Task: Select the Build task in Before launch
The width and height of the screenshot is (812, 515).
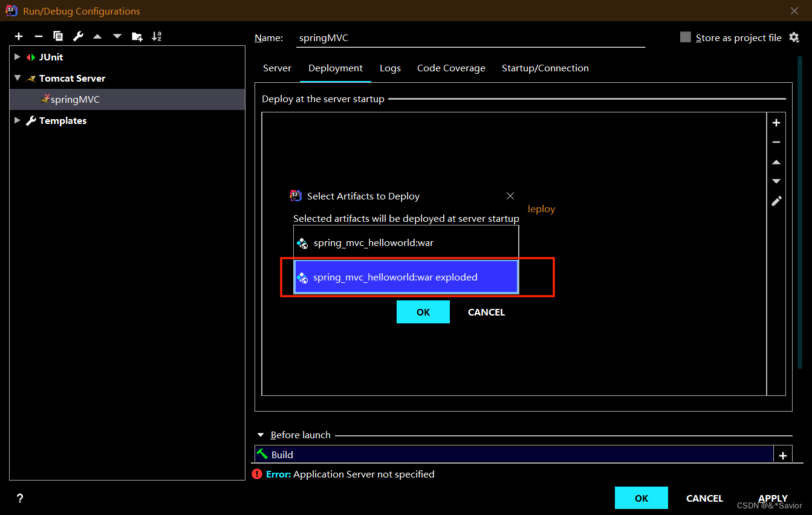Action: [514, 455]
